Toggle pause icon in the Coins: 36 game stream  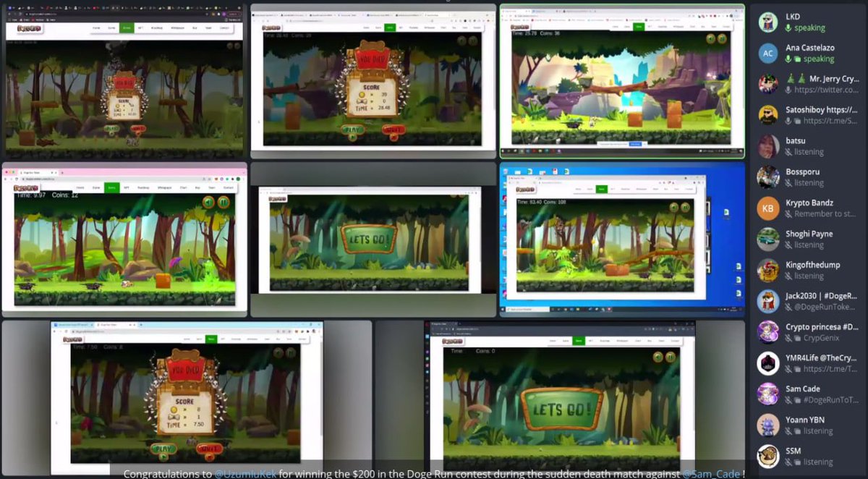click(x=722, y=39)
